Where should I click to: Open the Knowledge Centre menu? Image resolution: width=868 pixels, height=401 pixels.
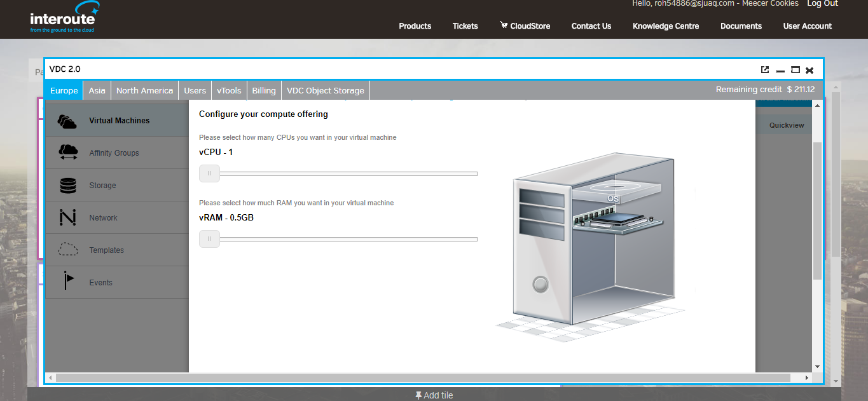point(666,26)
